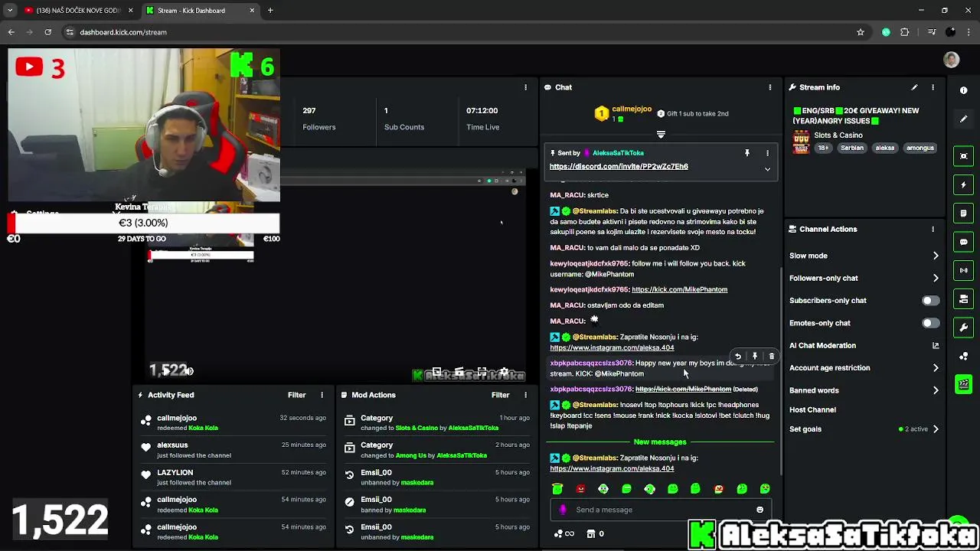Click the layout panels sidebar icon
The height and width of the screenshot is (551, 980).
click(x=963, y=299)
